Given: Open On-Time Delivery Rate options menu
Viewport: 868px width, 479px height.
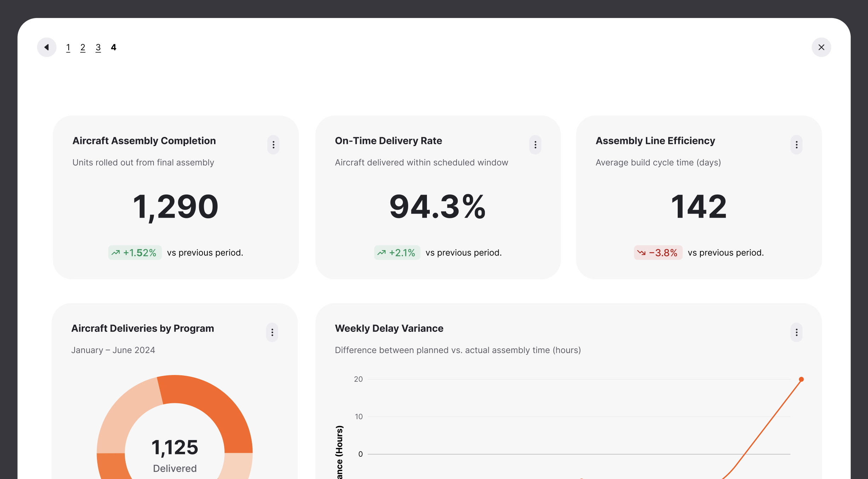Looking at the screenshot, I should pyautogui.click(x=535, y=145).
